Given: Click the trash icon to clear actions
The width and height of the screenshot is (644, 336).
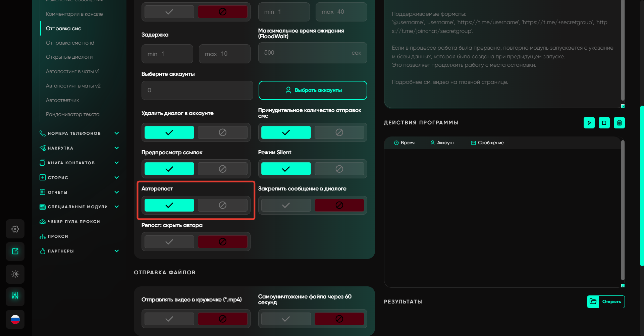Looking at the screenshot, I should pos(619,123).
